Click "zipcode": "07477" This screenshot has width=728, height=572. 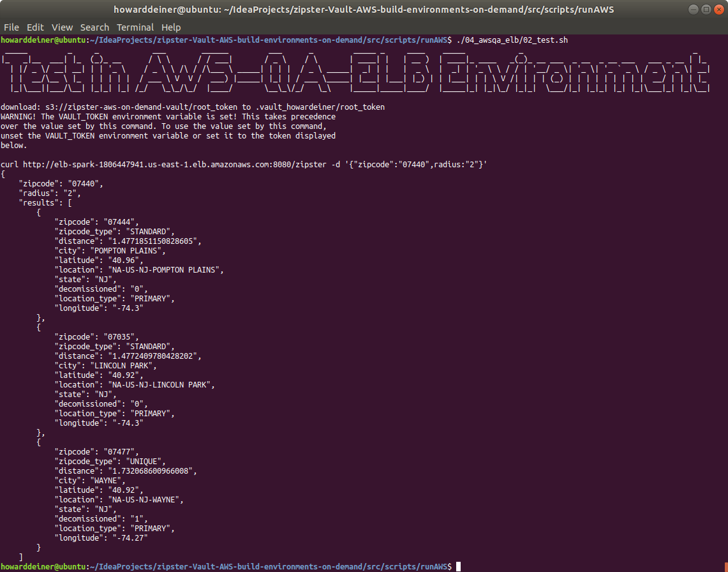coord(96,451)
